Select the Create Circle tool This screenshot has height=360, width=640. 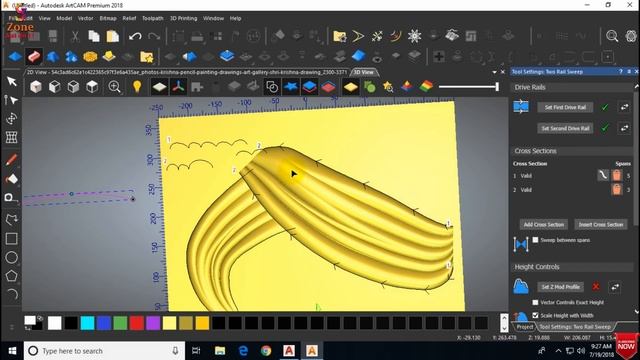point(11,257)
